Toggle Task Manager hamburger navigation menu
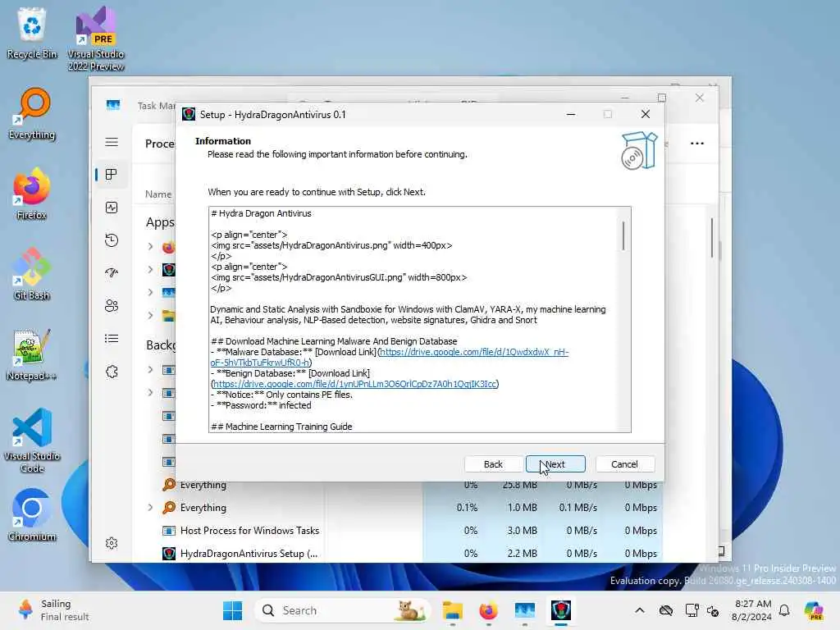 (x=112, y=142)
